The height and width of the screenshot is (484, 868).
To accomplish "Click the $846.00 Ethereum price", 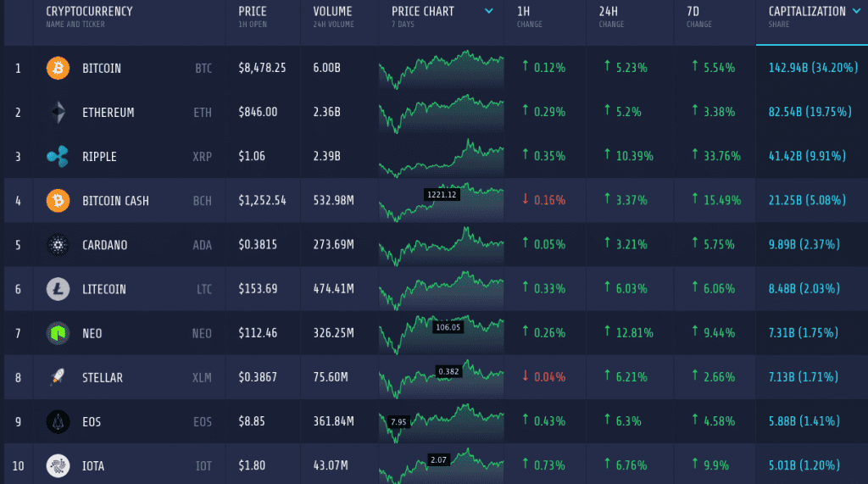I will [258, 112].
